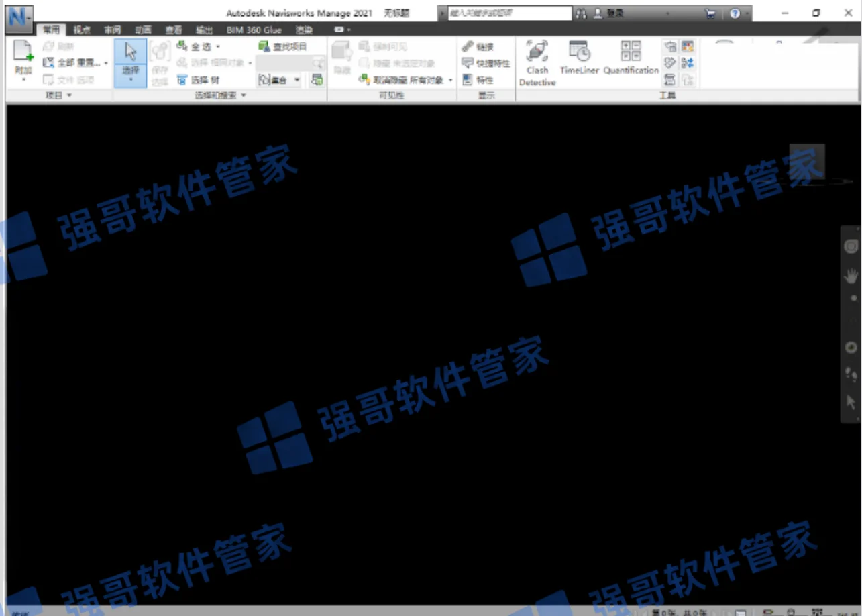862x616 pixels.
Task: Expand the 项目 (Project) panel
Action: pyautogui.click(x=58, y=96)
